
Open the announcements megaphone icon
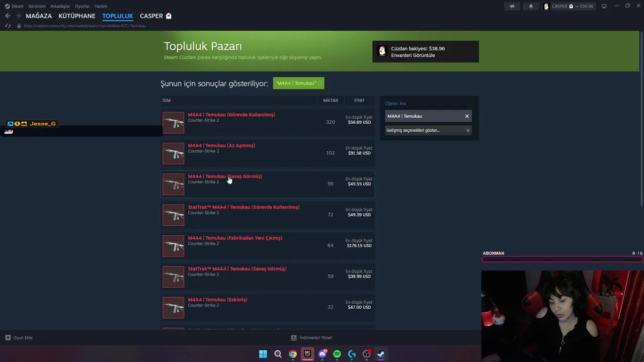tap(512, 6)
